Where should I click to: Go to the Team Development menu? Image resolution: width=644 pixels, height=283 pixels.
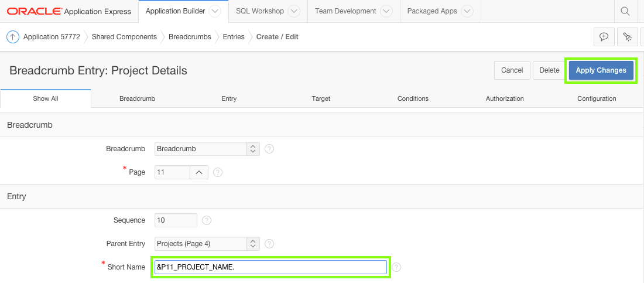click(345, 11)
